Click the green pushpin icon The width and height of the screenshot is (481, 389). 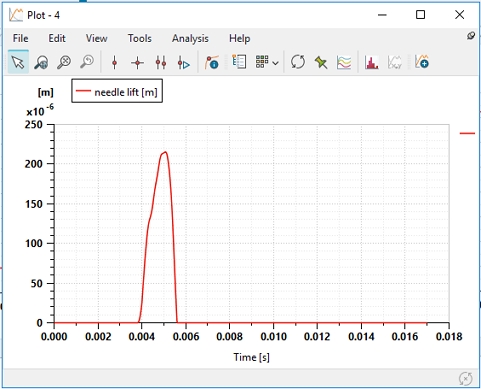[x=321, y=62]
